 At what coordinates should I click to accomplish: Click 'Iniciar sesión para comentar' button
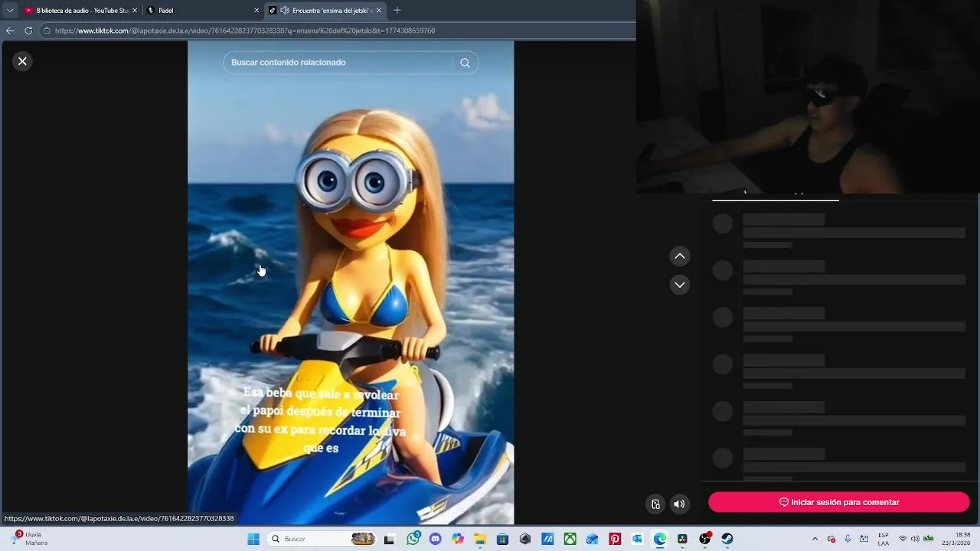[x=839, y=502]
